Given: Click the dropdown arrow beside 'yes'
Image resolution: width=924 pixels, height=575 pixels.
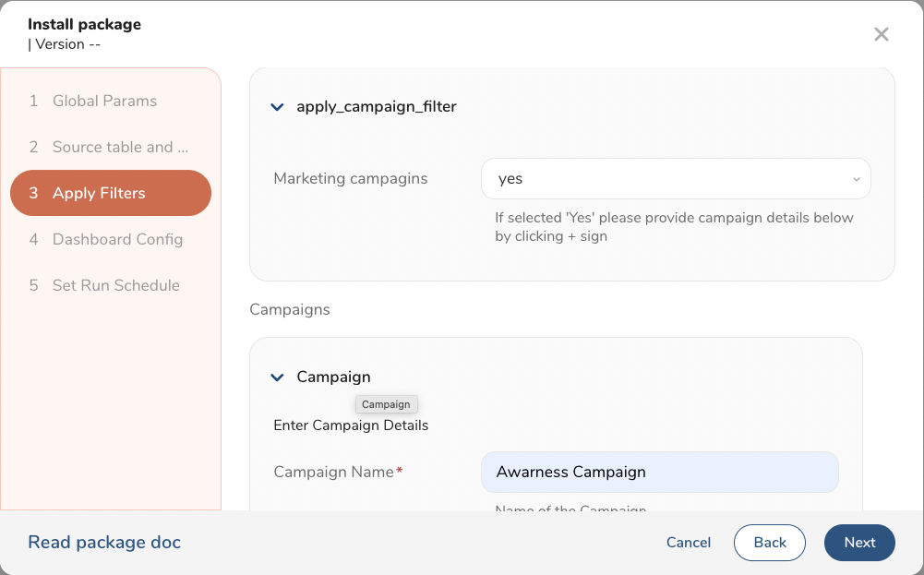Looking at the screenshot, I should click(856, 179).
